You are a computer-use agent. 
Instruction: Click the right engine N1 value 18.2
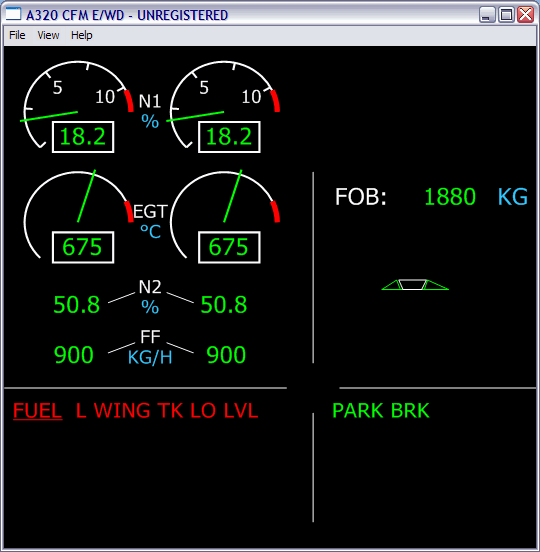[x=229, y=137]
